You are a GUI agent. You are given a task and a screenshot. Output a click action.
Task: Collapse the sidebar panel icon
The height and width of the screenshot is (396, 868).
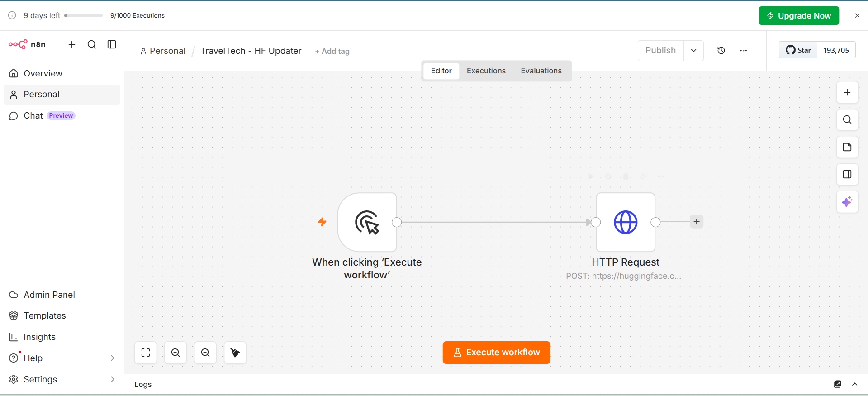pos(112,44)
